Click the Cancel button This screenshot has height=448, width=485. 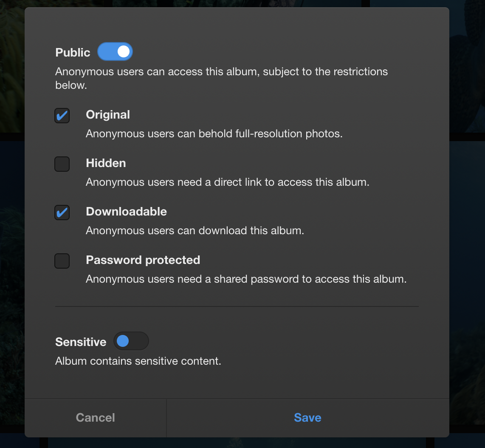(95, 417)
